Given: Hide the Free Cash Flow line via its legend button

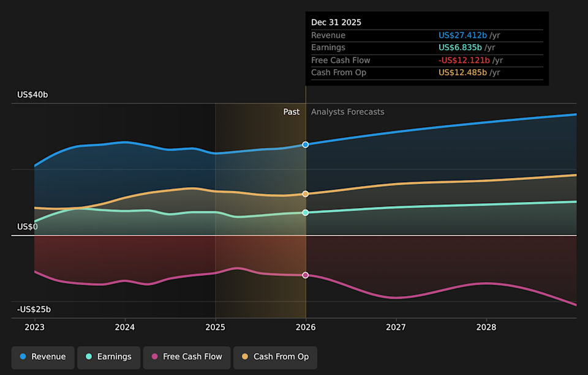Looking at the screenshot, I should click(187, 357).
